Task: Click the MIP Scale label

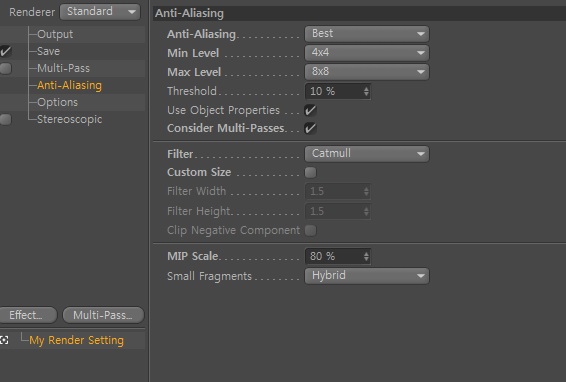Action: (x=192, y=256)
